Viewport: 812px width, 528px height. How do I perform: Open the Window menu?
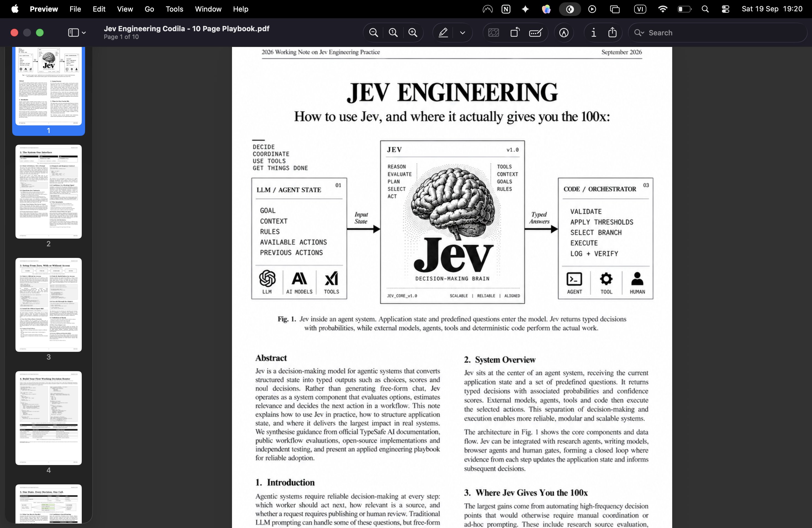click(208, 9)
